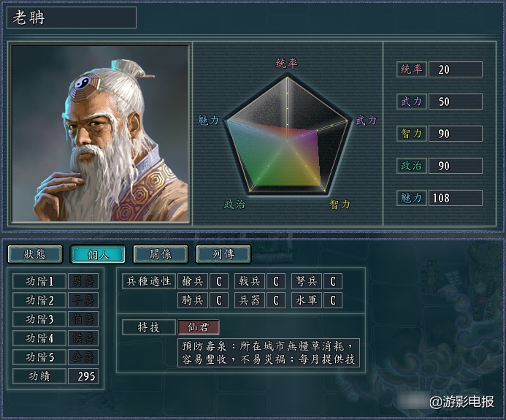Open the 列傳 biography tab
This screenshot has height=420, width=506.
pos(223,254)
